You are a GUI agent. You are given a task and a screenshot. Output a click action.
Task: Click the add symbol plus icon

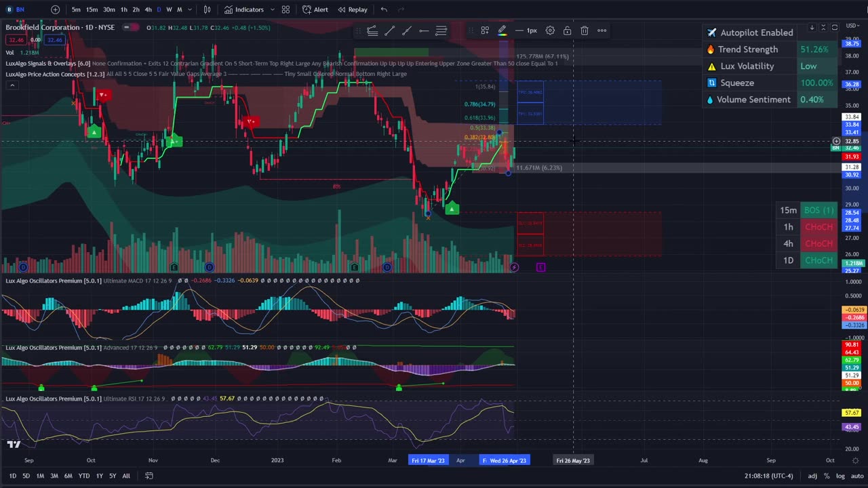point(55,9)
